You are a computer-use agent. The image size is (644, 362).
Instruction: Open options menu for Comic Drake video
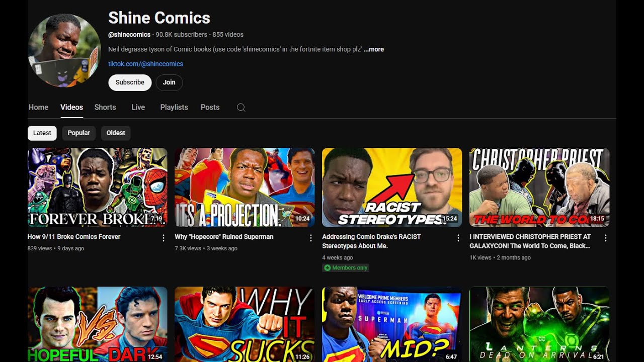[458, 238]
